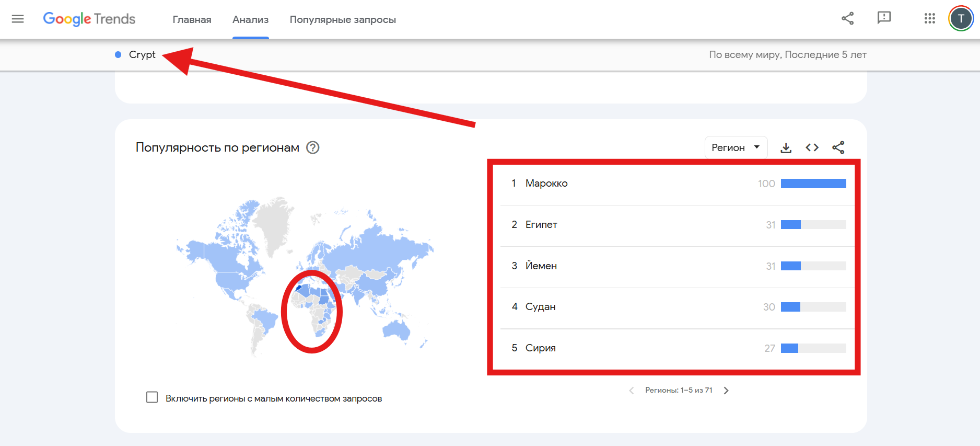Screen dimensions: 980x446
Task: Click the embed code icon
Action: [812, 148]
